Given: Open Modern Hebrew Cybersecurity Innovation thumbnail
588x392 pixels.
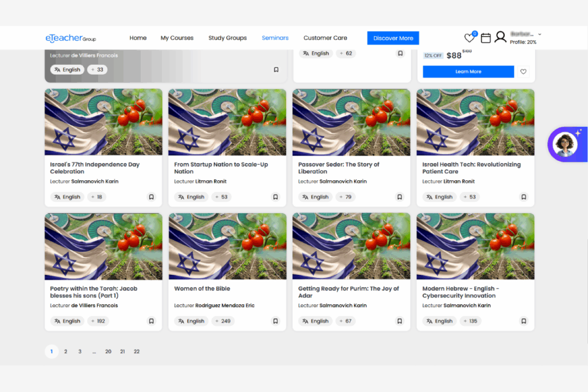Looking at the screenshot, I should click(475, 246).
